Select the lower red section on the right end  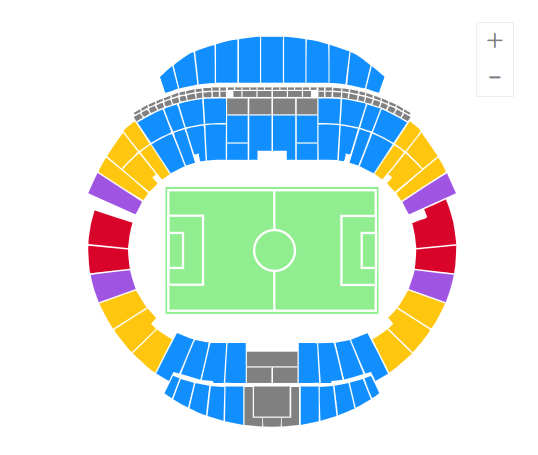tap(436, 259)
